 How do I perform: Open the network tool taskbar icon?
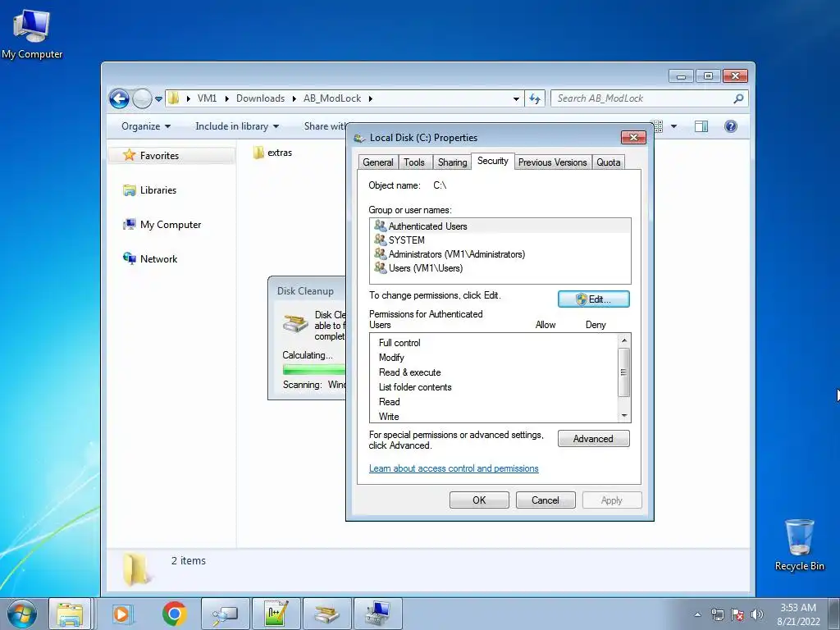[225, 614]
